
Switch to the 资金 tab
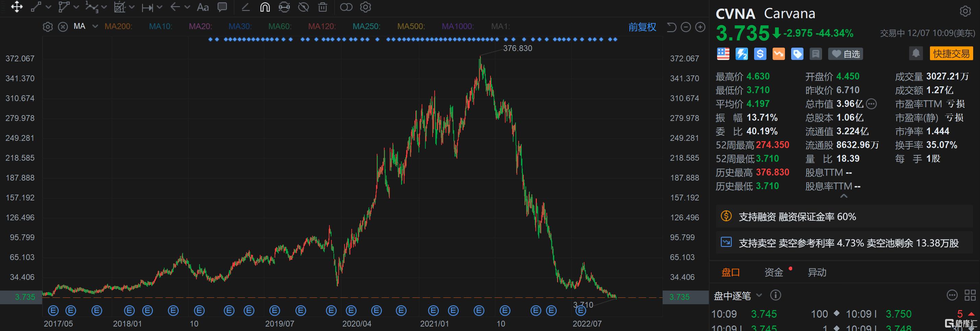[774, 272]
